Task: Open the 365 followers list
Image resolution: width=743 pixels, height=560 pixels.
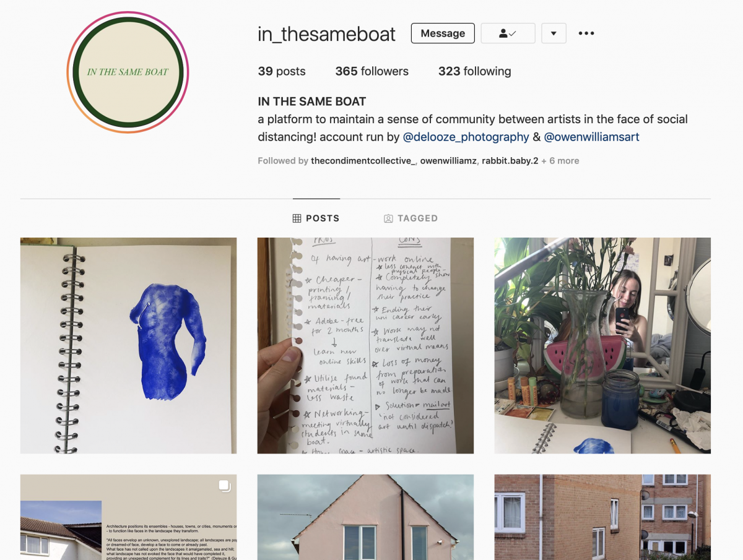Action: (x=371, y=71)
